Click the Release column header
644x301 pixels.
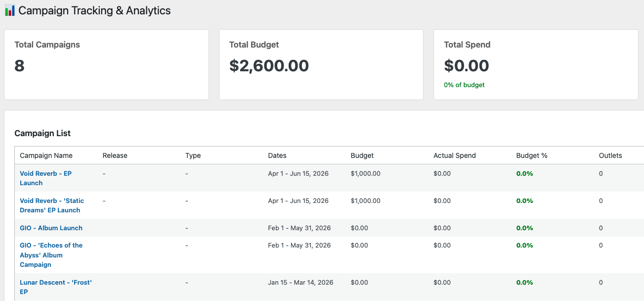point(115,155)
